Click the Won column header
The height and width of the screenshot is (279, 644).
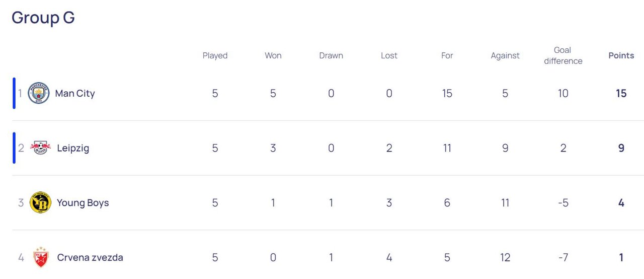pos(273,55)
